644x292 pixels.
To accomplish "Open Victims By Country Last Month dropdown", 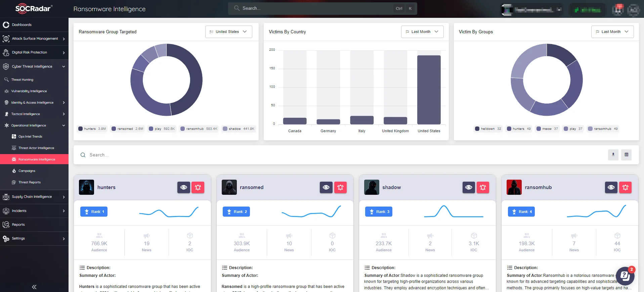I will (x=422, y=32).
